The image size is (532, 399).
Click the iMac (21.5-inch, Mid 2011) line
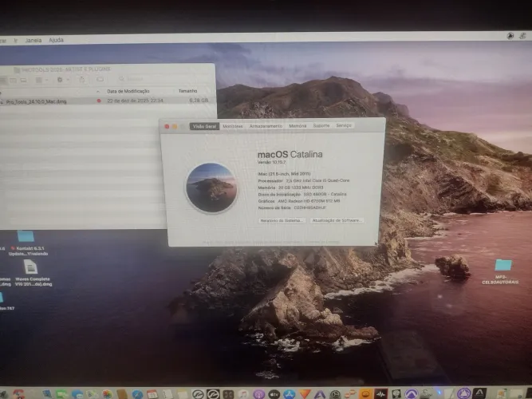click(284, 173)
